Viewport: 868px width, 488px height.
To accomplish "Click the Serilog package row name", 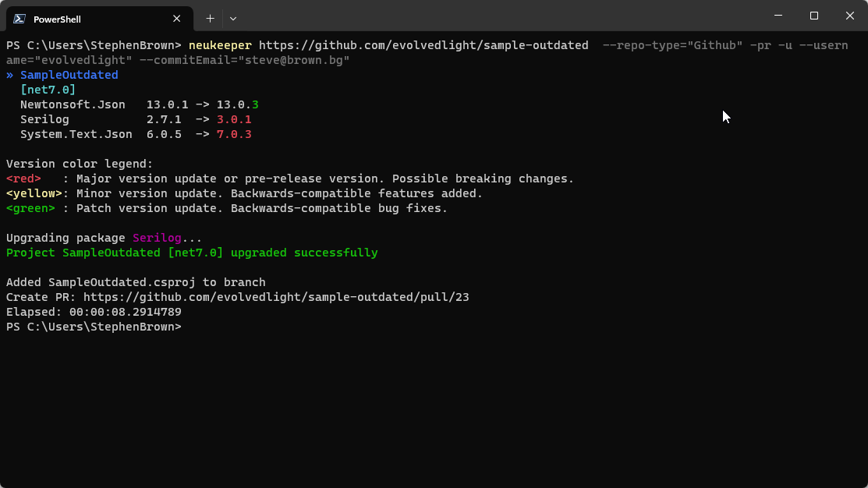I will [x=44, y=119].
